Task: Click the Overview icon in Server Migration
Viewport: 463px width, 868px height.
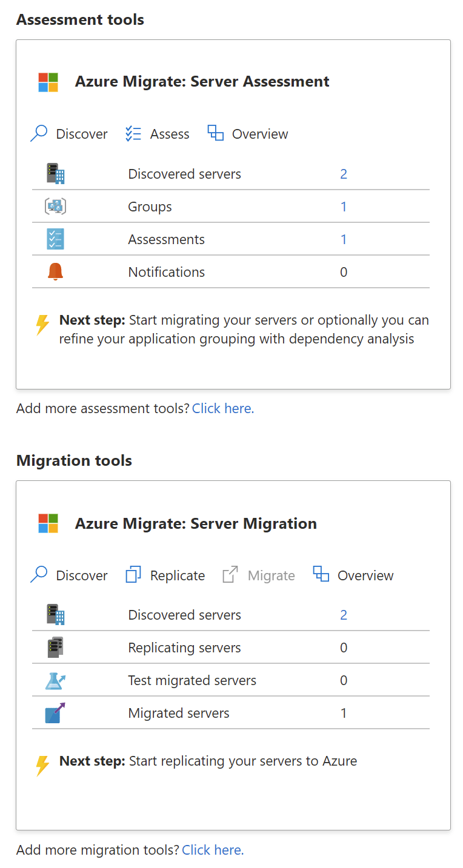Action: coord(321,574)
